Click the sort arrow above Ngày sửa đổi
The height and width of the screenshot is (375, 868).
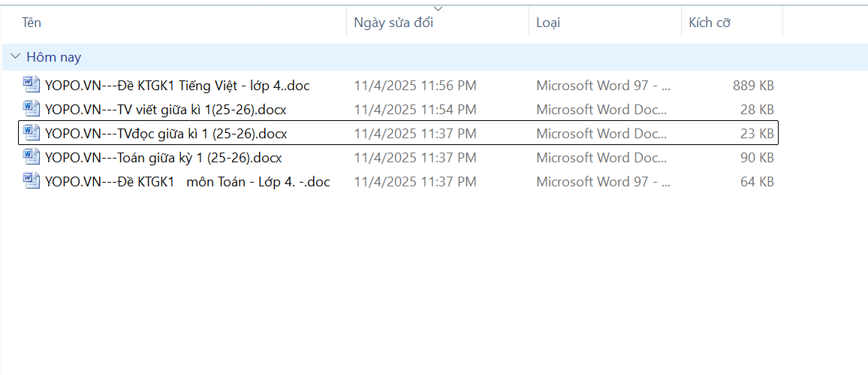click(x=439, y=9)
